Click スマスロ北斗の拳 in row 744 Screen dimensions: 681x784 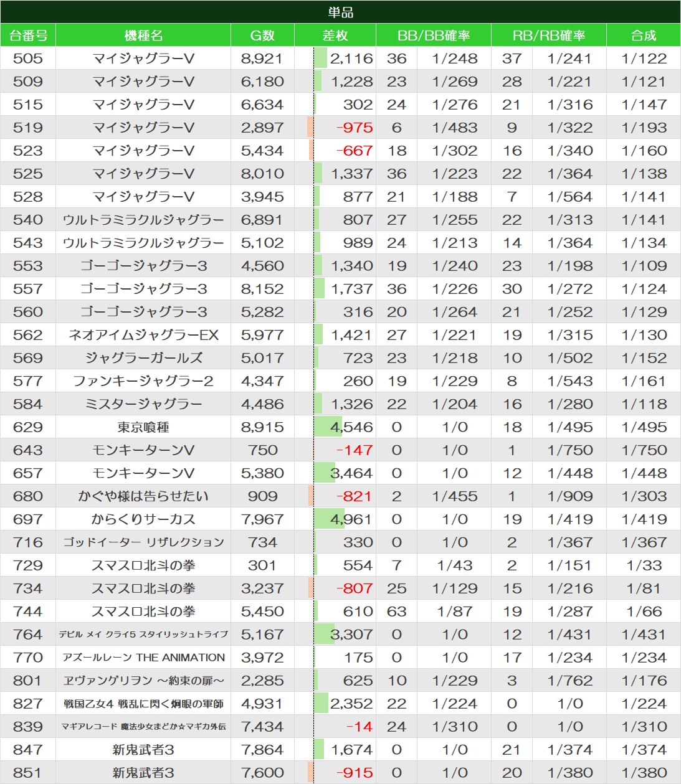click(x=143, y=612)
